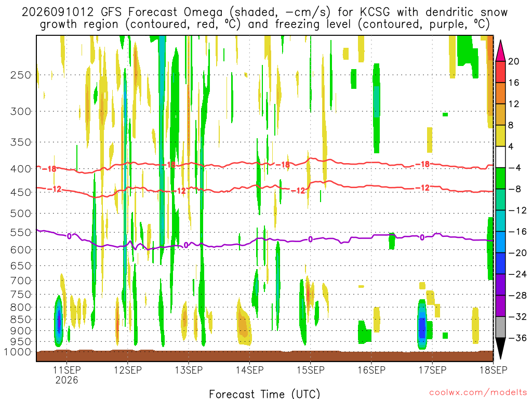532x399 pixels.
Task: Click the 18SEP date tick label
Action: tap(494, 370)
